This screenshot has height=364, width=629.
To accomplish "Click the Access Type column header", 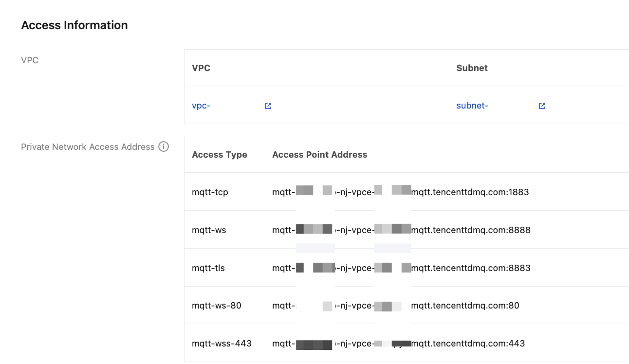I will 220,155.
